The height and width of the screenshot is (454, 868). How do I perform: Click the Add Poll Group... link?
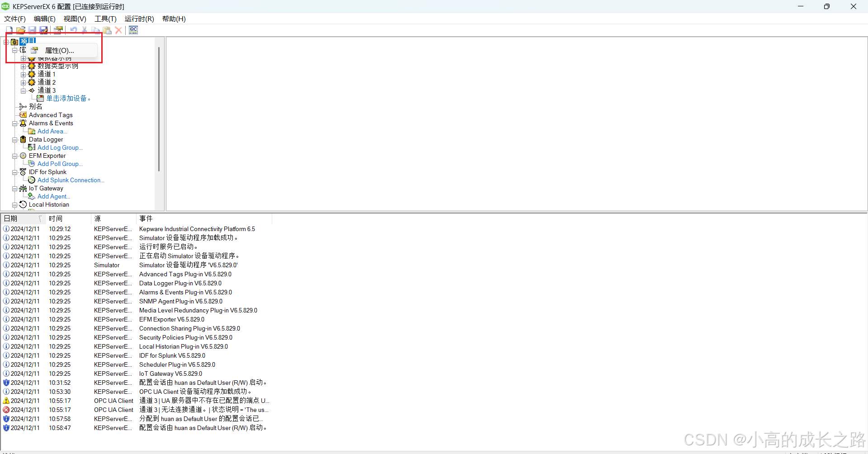coord(60,164)
